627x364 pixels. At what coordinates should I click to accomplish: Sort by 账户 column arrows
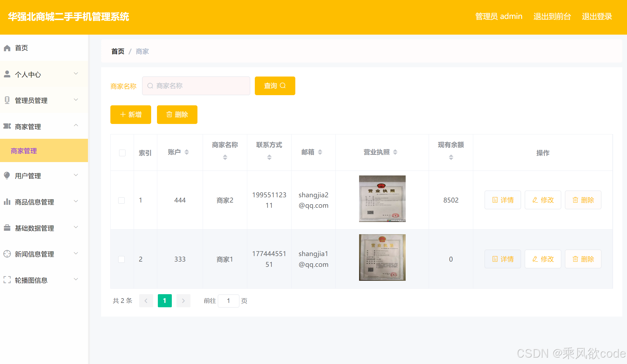(x=187, y=152)
